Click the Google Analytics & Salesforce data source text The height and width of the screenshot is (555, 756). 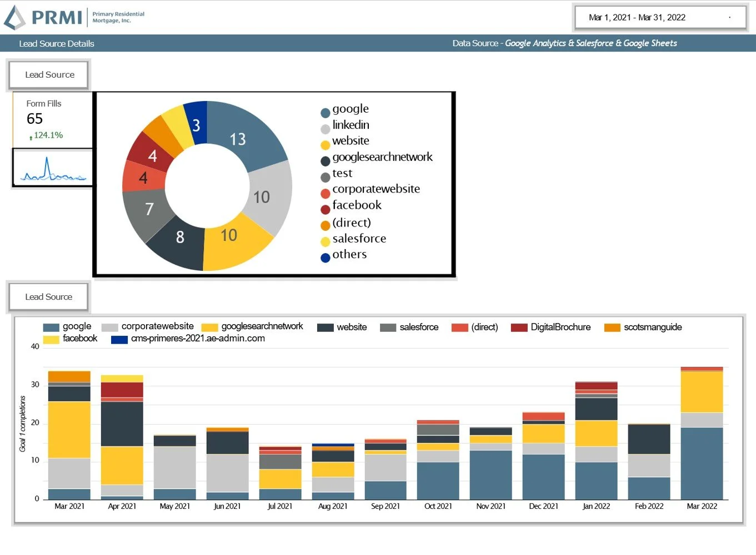coord(591,43)
